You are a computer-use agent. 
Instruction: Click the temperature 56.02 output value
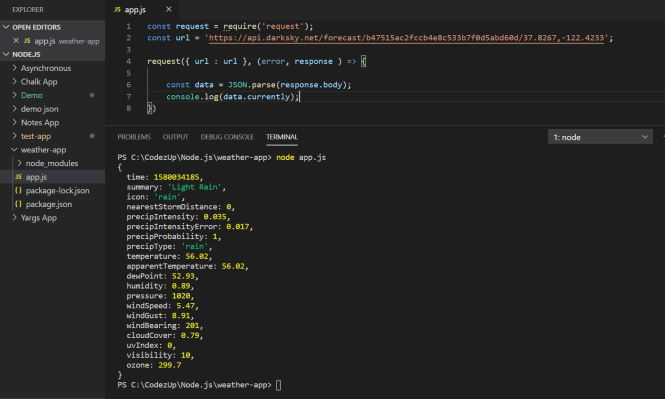(197, 257)
